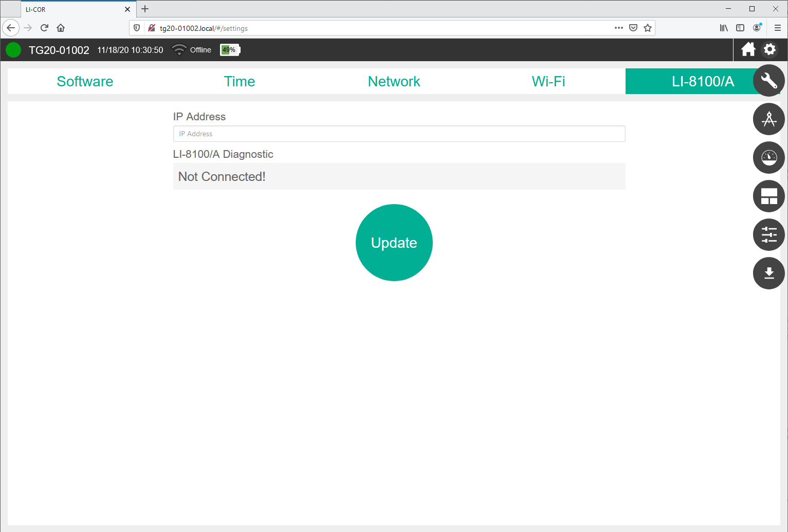The width and height of the screenshot is (788, 532).
Task: Click the IP Address heading label
Action: [x=199, y=117]
